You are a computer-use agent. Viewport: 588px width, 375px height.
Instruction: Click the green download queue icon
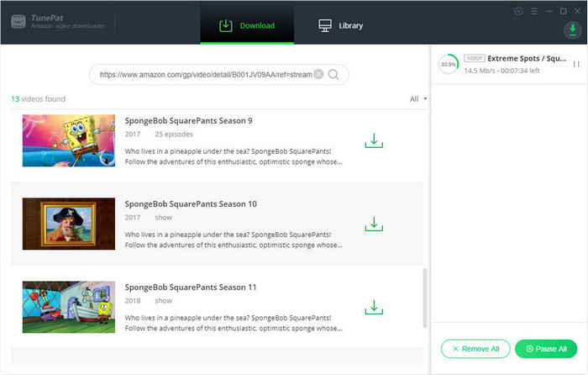572,30
